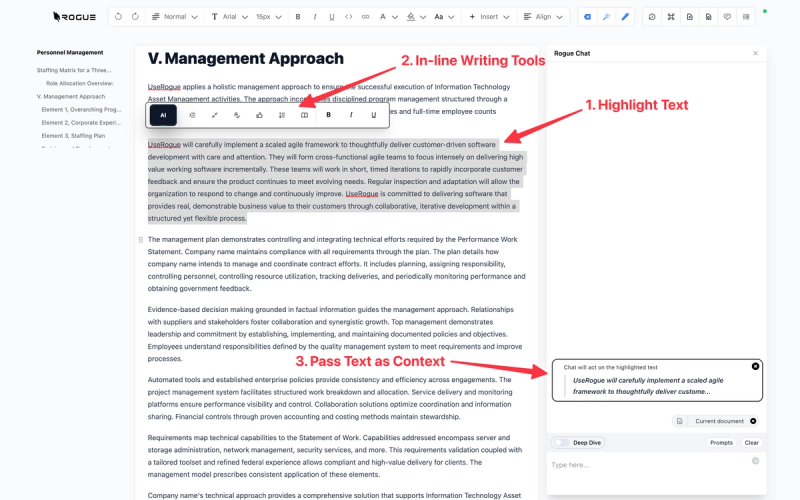Click the command key icon in the toolbar
800x500 pixels.
click(671, 17)
